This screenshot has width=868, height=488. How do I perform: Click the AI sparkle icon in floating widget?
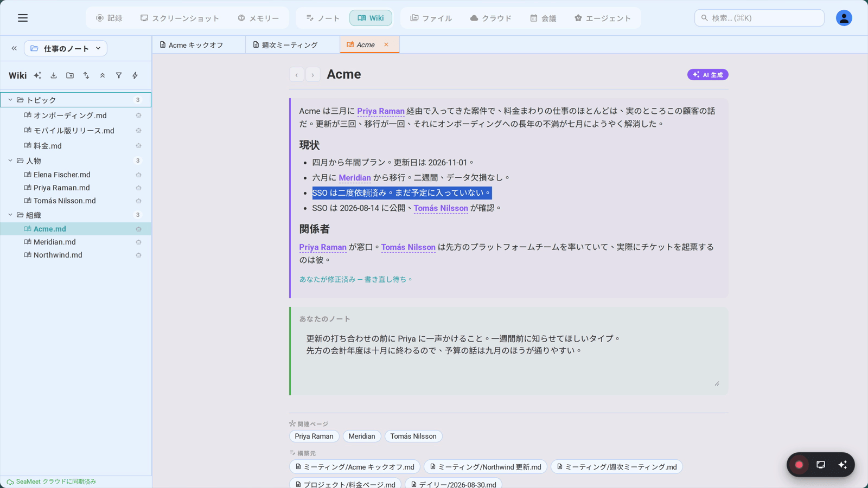843,465
